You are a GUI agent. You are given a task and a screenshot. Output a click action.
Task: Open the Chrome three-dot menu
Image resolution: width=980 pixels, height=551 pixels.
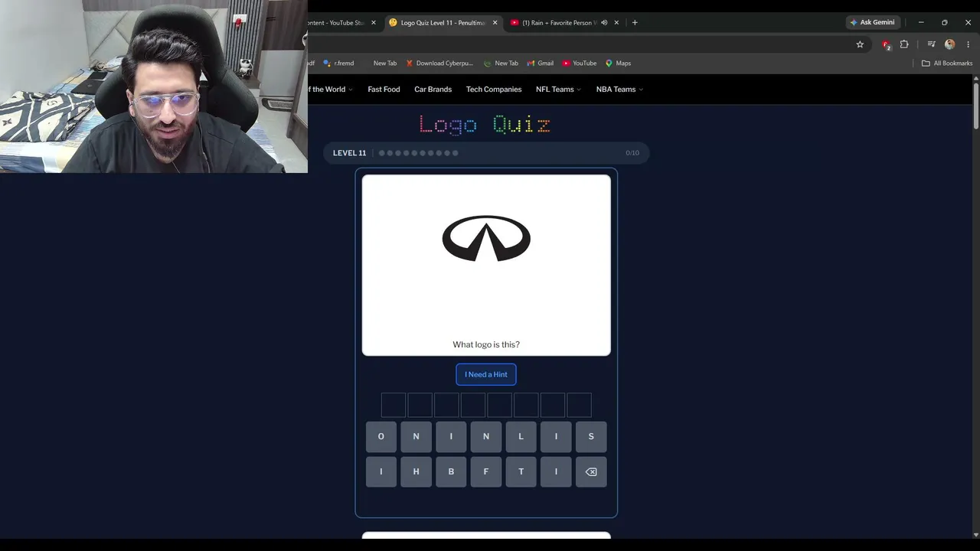[x=969, y=44]
